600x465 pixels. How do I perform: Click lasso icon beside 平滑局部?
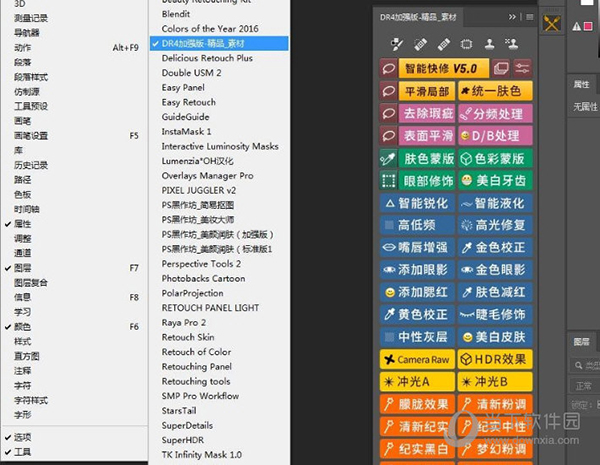tap(388, 91)
